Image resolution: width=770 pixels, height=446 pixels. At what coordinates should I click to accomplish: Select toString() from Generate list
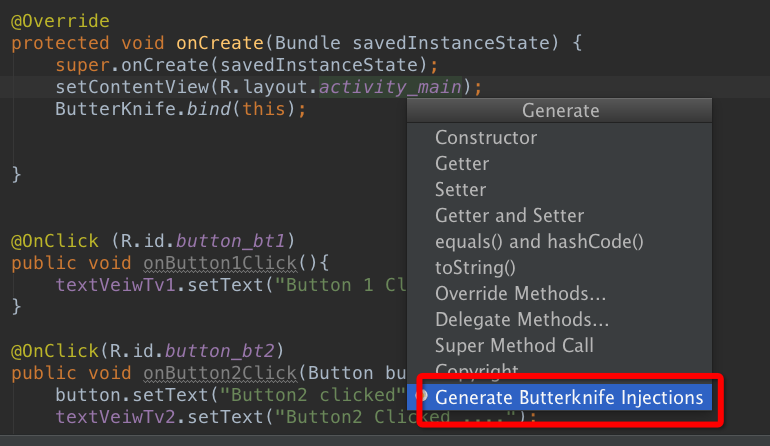click(x=475, y=268)
